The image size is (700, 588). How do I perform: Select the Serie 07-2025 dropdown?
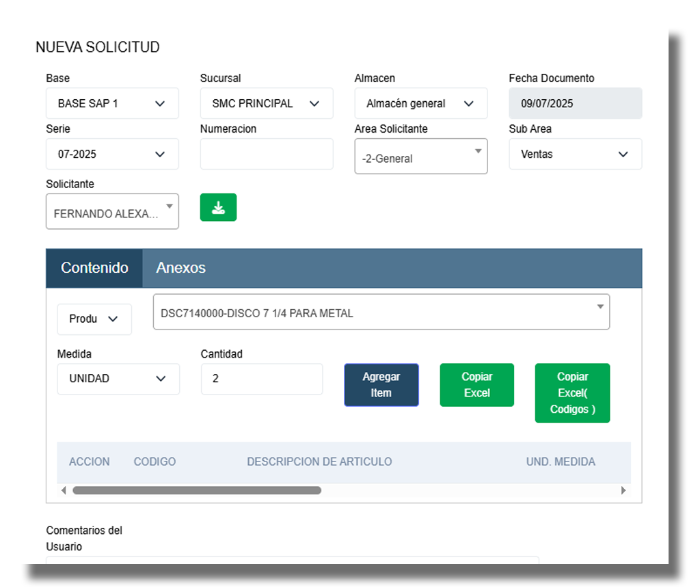pos(112,154)
